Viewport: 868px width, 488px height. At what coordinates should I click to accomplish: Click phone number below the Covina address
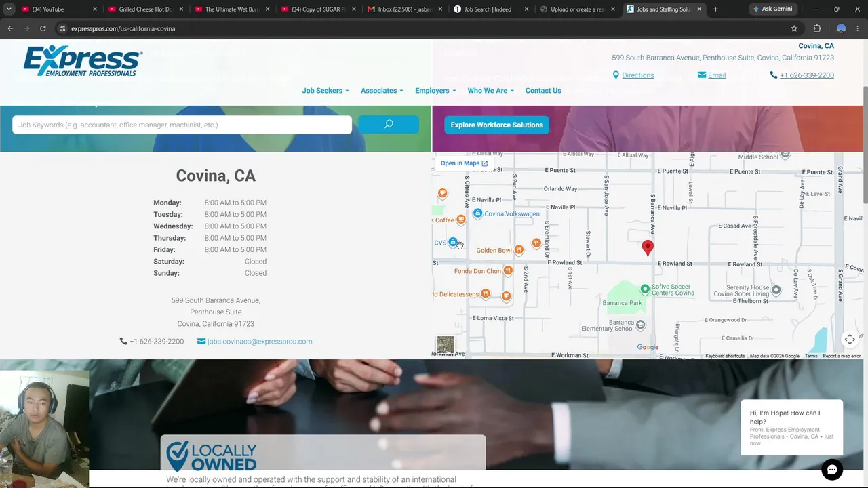coord(157,342)
